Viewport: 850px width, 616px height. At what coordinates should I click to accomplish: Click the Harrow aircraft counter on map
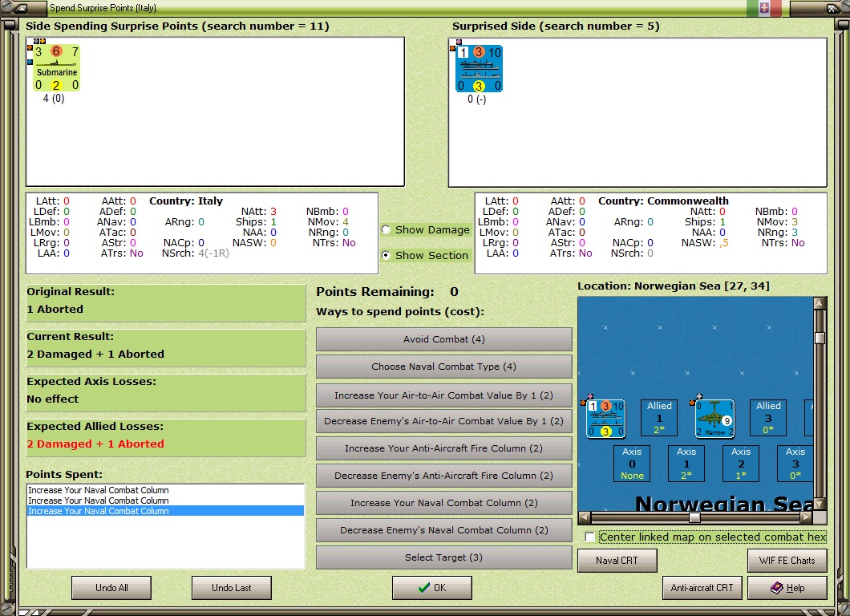[715, 419]
